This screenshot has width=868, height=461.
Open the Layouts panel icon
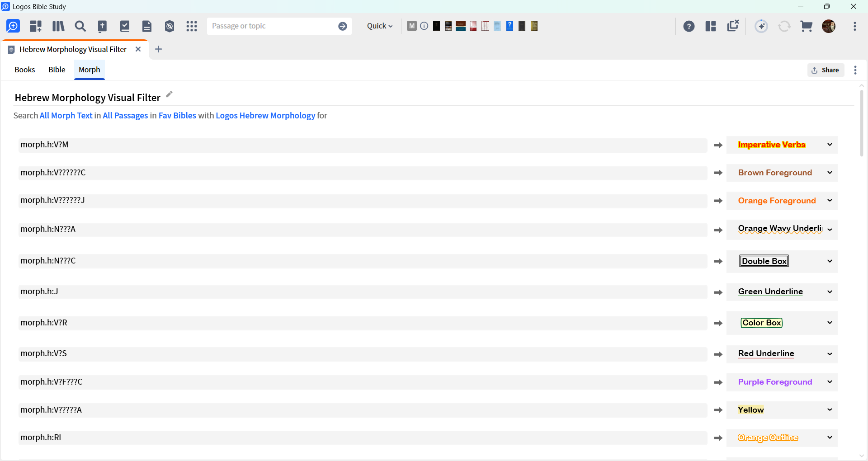(711, 26)
